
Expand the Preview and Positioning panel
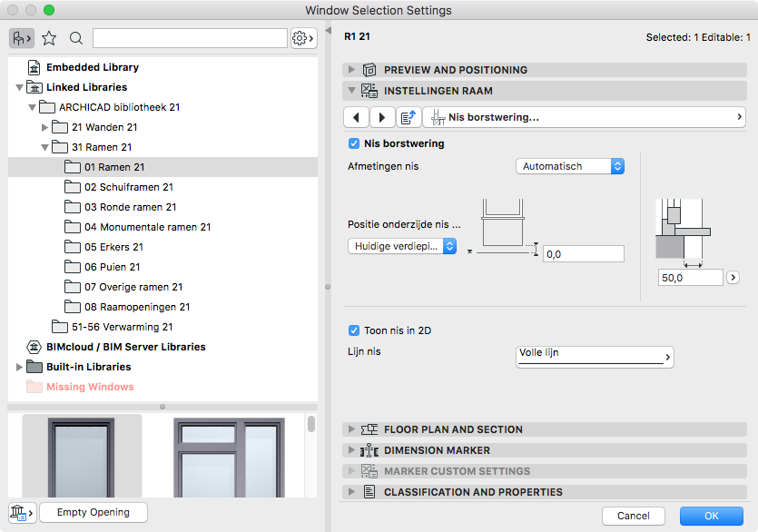(351, 70)
